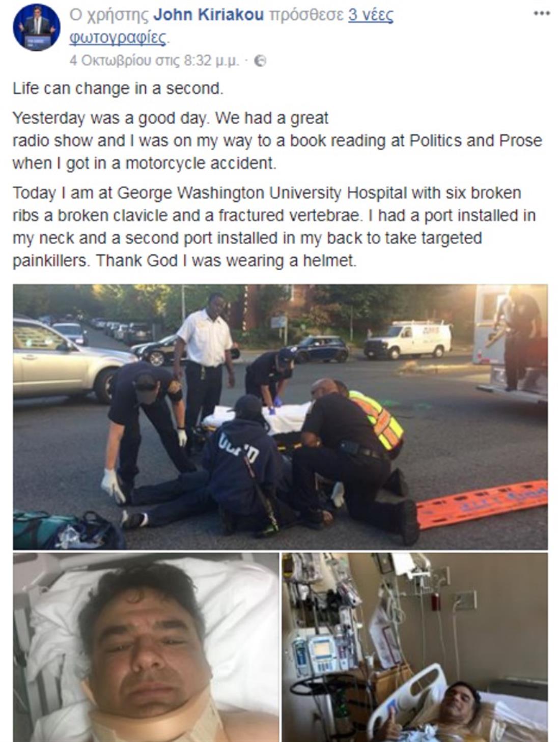Open John Kiriakou's round profile picture

(x=37, y=26)
